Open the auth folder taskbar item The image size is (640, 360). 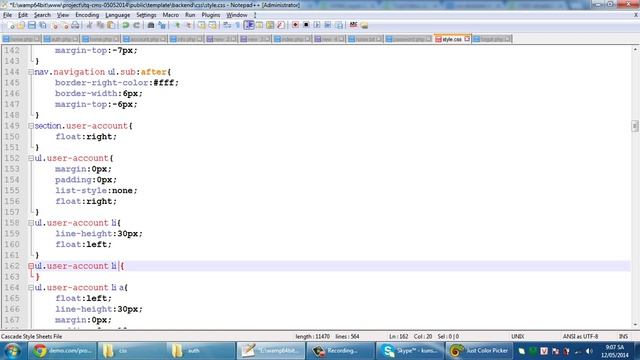point(201,351)
